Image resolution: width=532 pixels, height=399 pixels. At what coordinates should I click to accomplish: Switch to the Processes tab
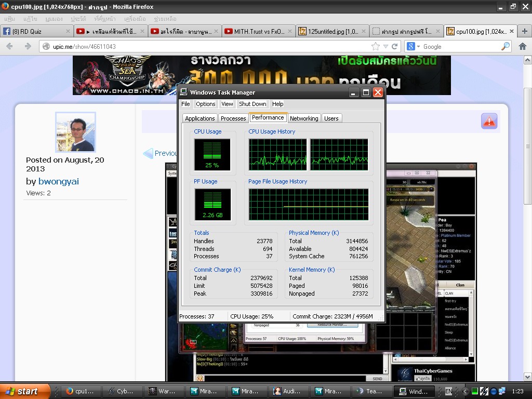pyautogui.click(x=233, y=118)
